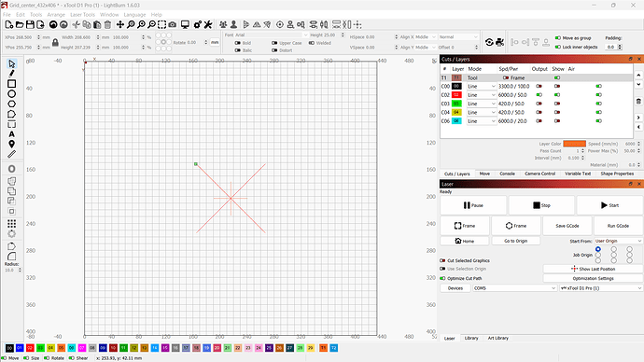Toggle Output for layer C02
Screen dimensions: 644x362
point(539,95)
